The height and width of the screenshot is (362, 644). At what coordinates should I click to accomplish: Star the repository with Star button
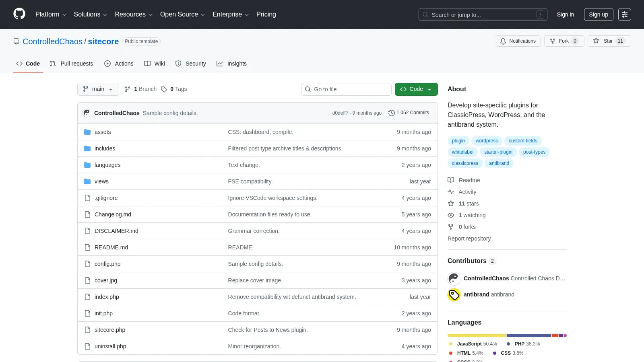click(609, 41)
